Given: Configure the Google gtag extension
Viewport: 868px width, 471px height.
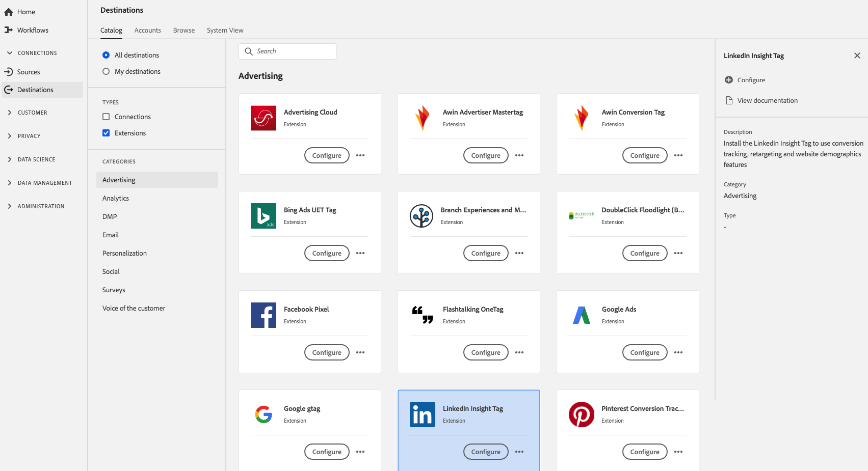Looking at the screenshot, I should tap(327, 452).
